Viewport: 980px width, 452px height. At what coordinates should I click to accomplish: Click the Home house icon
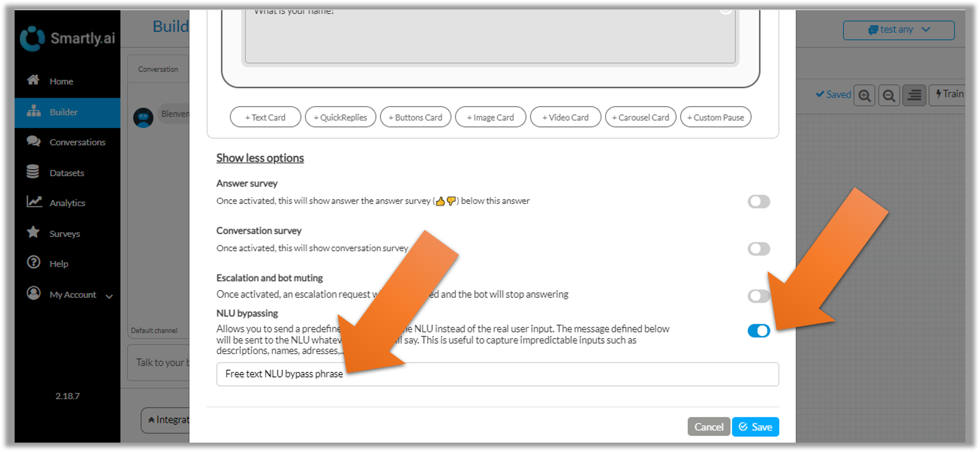click(33, 80)
